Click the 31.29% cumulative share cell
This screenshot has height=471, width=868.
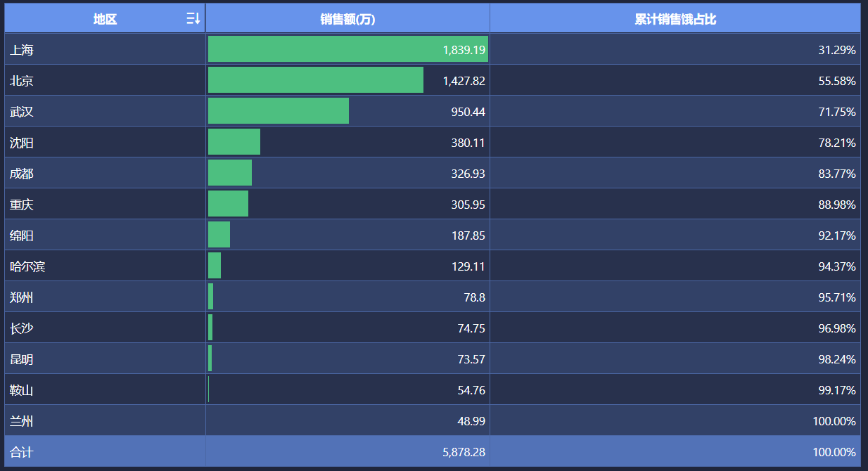[x=836, y=50]
